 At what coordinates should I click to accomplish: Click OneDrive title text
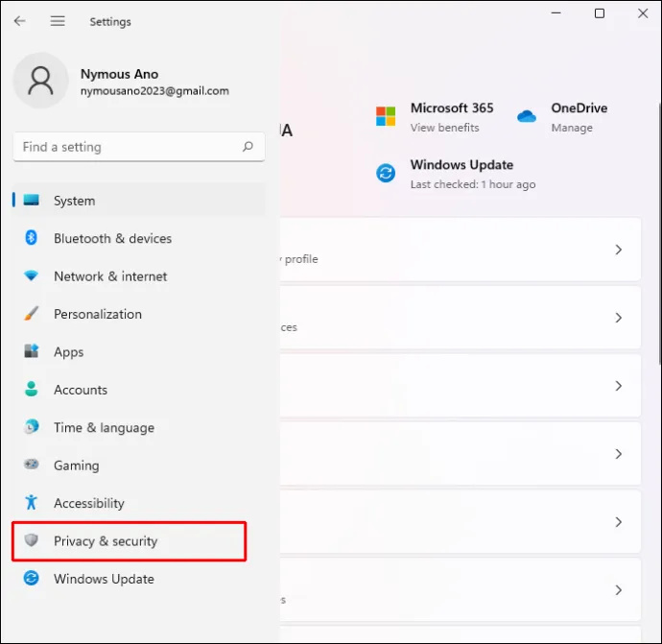click(x=579, y=108)
